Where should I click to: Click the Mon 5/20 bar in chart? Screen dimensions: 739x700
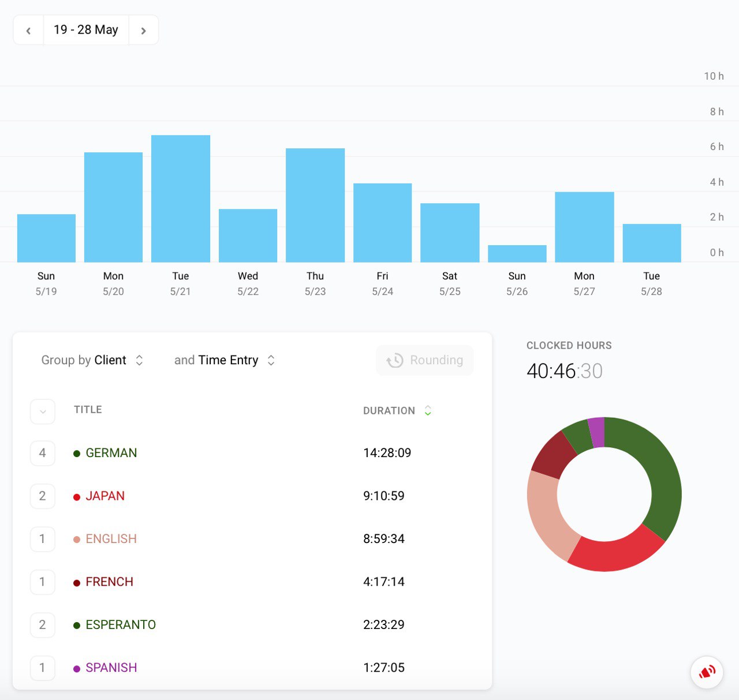tap(113, 207)
